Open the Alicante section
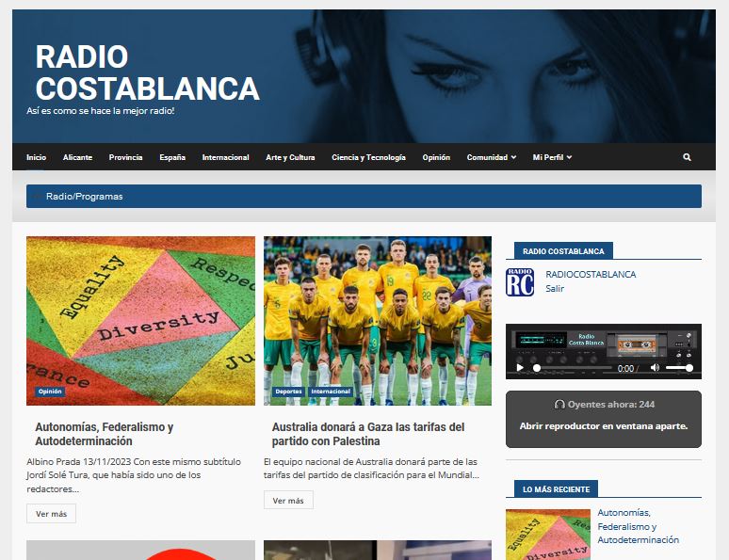729x560 pixels. [x=77, y=157]
